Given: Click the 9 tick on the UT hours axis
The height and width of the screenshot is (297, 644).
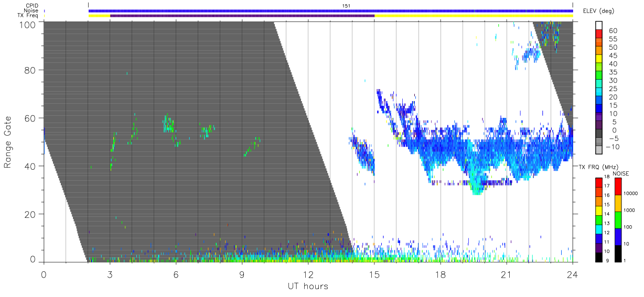Looking at the screenshot, I should click(x=242, y=274).
